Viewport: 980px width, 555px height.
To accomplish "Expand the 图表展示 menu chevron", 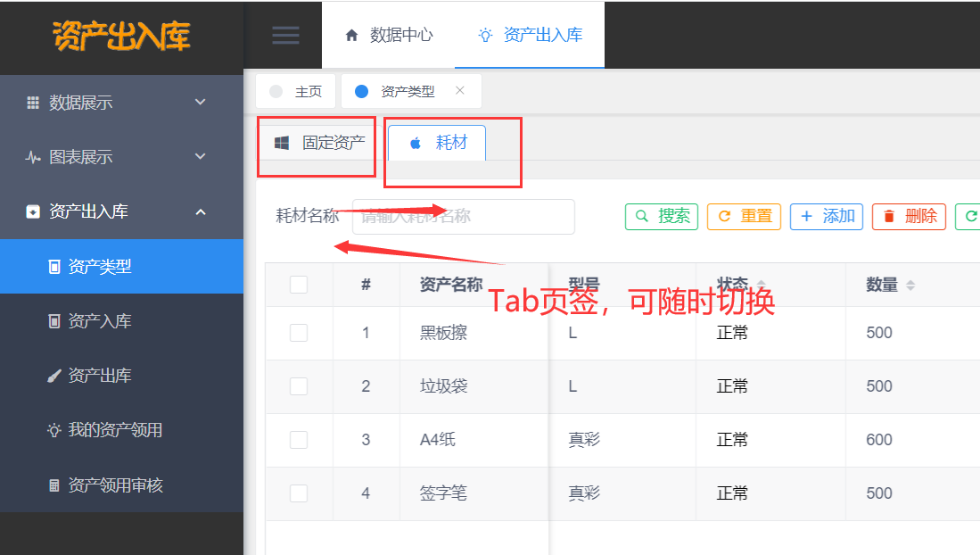I will pyautogui.click(x=200, y=156).
